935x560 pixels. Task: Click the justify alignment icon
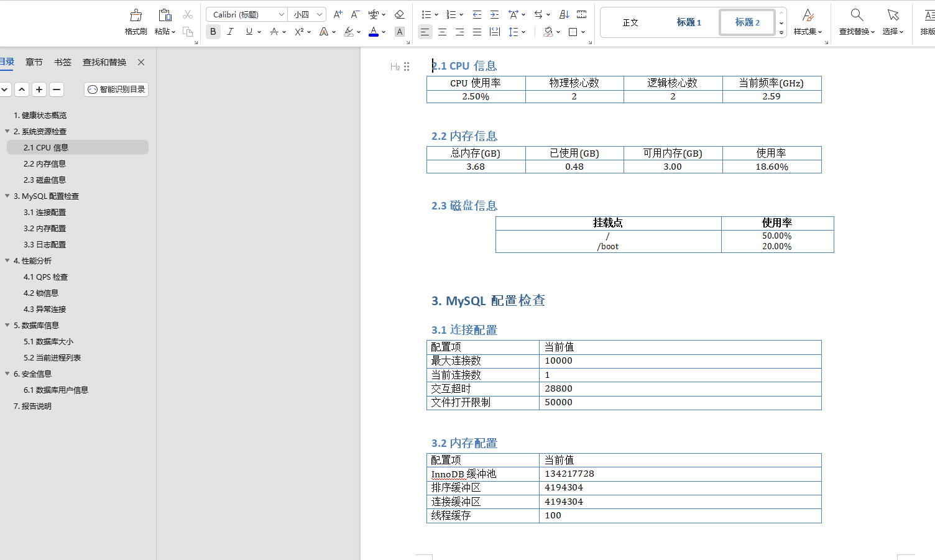coord(477,32)
